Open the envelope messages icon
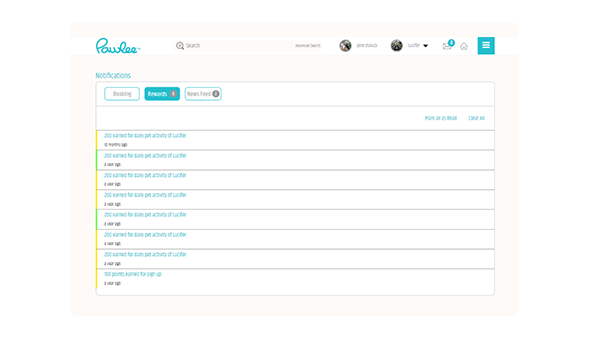Screen dimensions: 590x360 (x=447, y=46)
